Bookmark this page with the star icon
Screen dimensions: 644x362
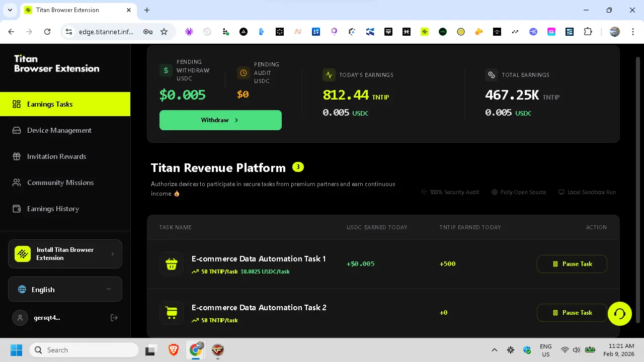[x=164, y=32]
